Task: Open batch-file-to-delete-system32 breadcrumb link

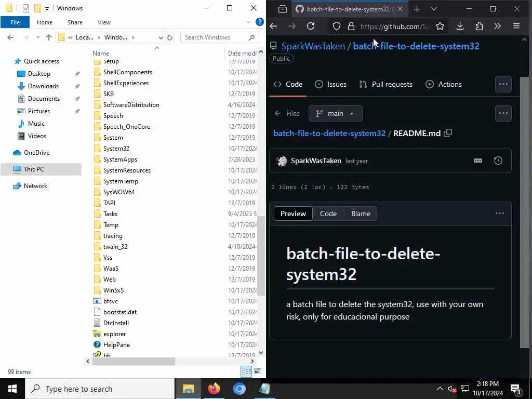Action: (329, 134)
